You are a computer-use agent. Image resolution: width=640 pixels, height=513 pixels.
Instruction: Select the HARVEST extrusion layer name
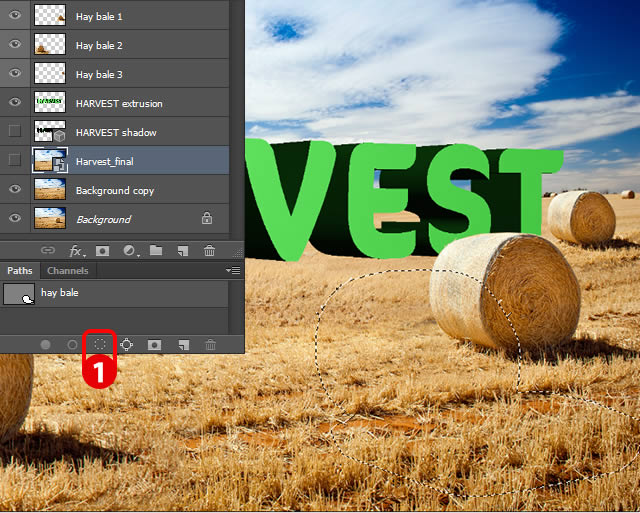tap(119, 104)
